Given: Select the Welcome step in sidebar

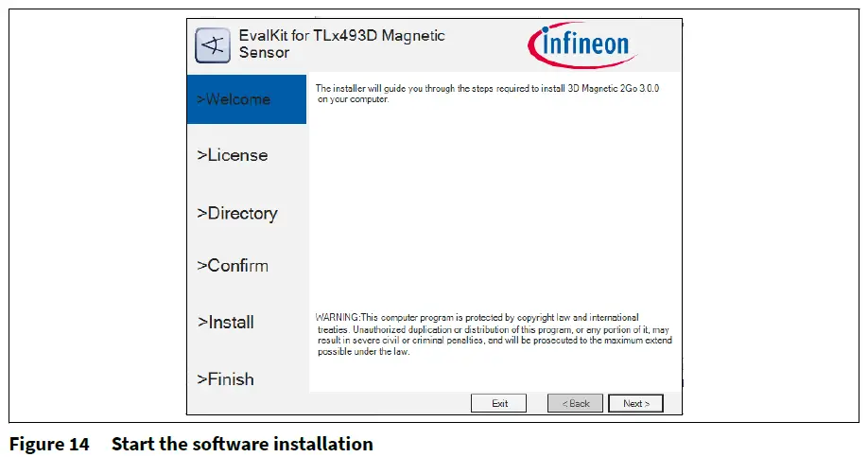Looking at the screenshot, I should click(x=247, y=99).
